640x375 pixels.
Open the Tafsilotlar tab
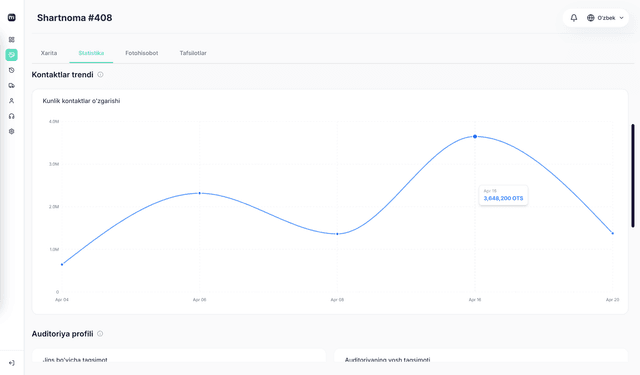click(193, 53)
